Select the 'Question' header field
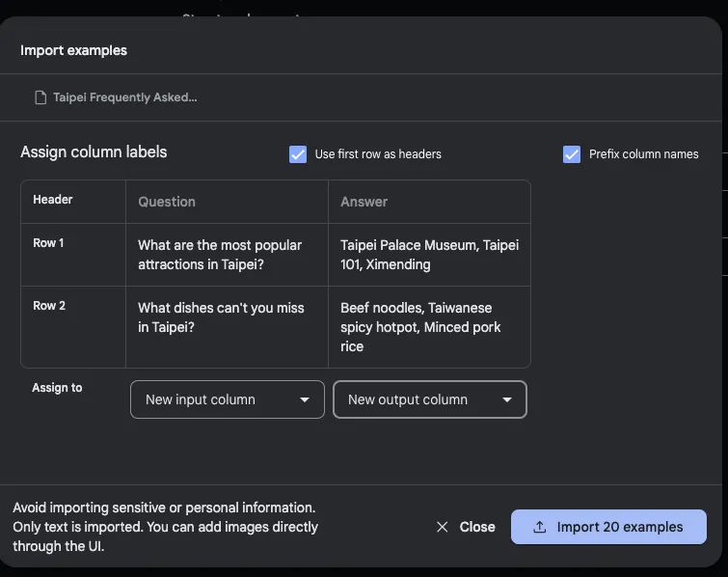 [227, 202]
